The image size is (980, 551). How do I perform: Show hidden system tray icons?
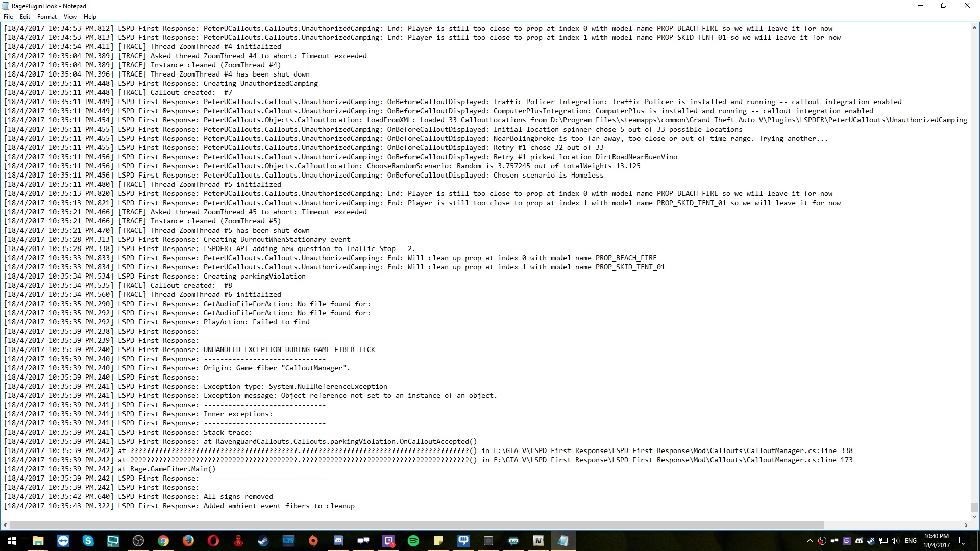click(x=810, y=541)
